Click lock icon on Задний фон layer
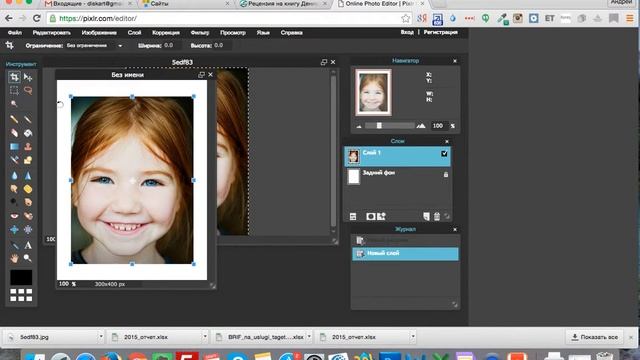640x360 pixels. click(446, 174)
